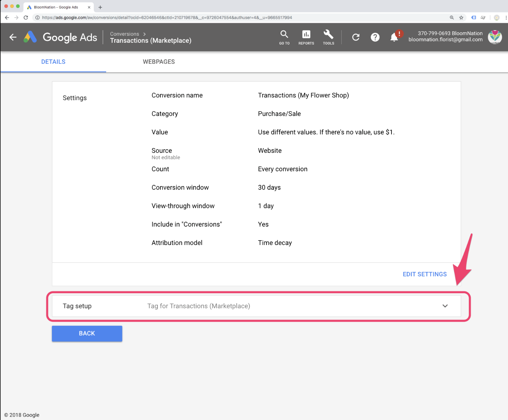Click the 'Not editable' source note
Image resolution: width=508 pixels, height=420 pixels.
click(166, 157)
